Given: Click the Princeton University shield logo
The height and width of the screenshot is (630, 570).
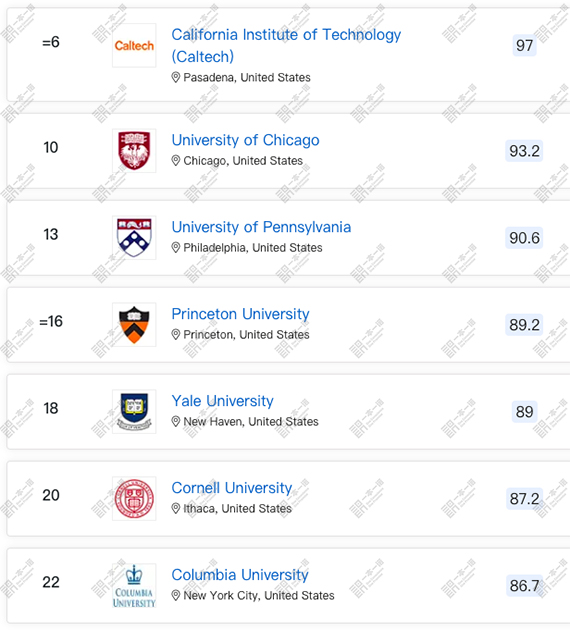Looking at the screenshot, I should (134, 325).
